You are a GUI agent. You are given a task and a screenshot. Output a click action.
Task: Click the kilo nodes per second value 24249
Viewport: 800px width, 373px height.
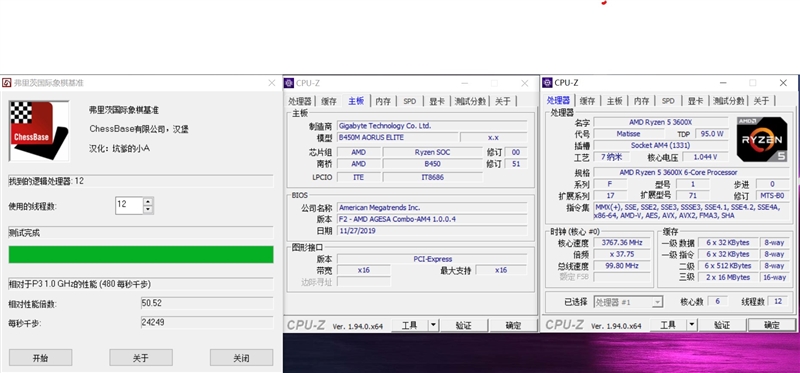(207, 322)
